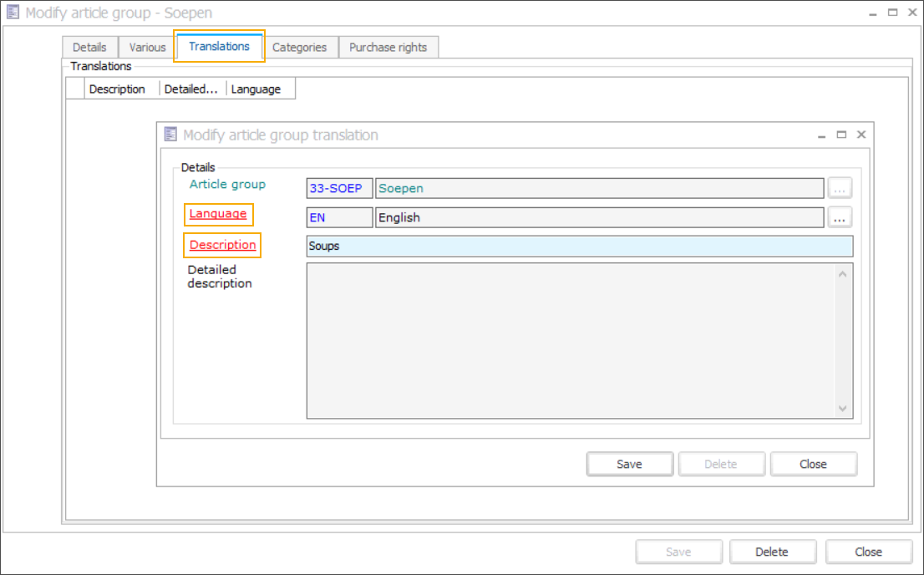Switch to Purchase rights tab
This screenshot has height=575, width=924.
[388, 48]
